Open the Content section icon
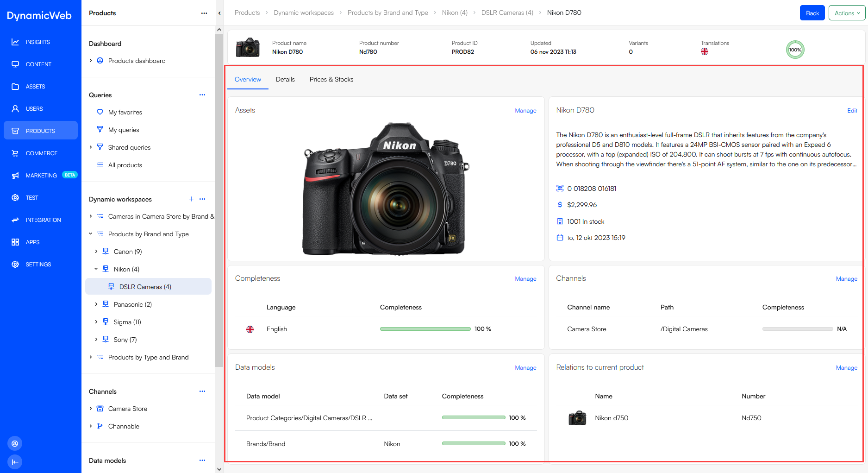868x473 pixels. click(x=15, y=64)
